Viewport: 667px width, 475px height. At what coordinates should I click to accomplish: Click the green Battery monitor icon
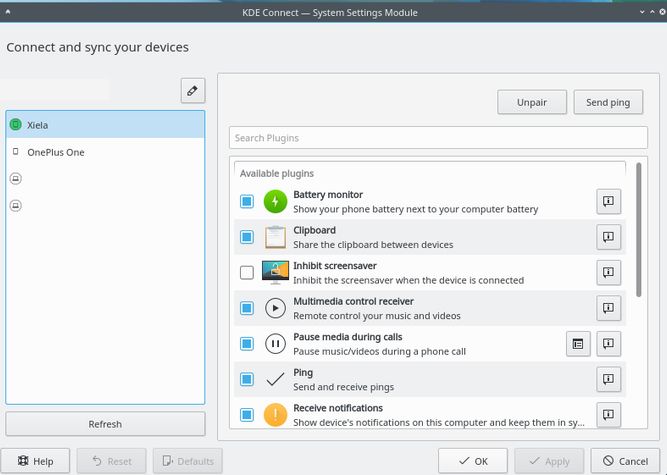pos(275,201)
